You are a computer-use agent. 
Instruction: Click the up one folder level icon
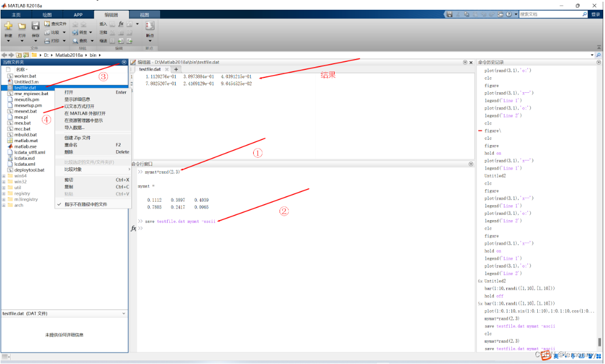(18, 55)
